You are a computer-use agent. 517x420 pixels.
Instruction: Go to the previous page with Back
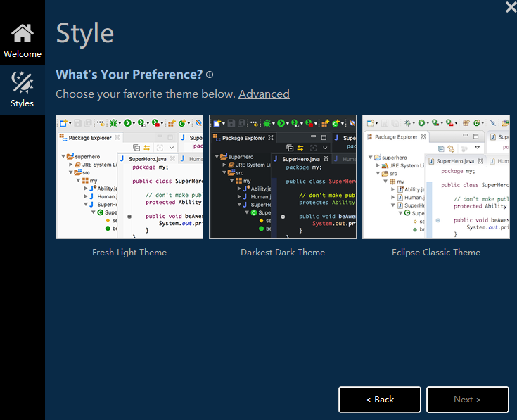(380, 400)
